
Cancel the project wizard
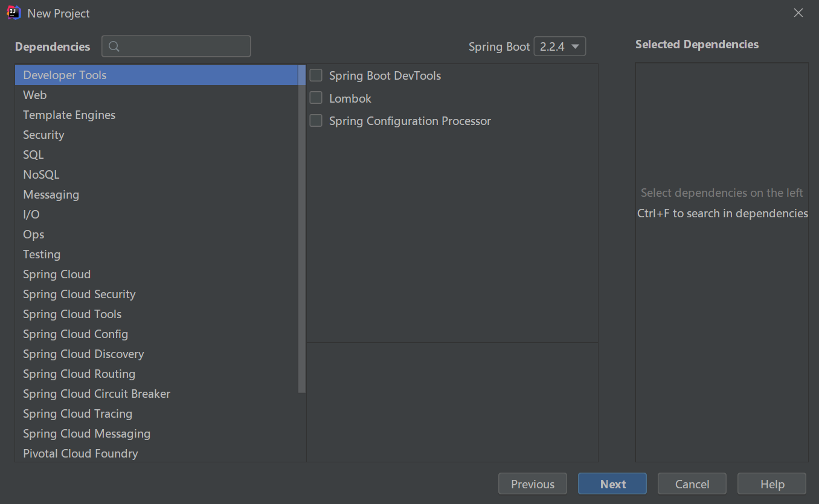[692, 484]
